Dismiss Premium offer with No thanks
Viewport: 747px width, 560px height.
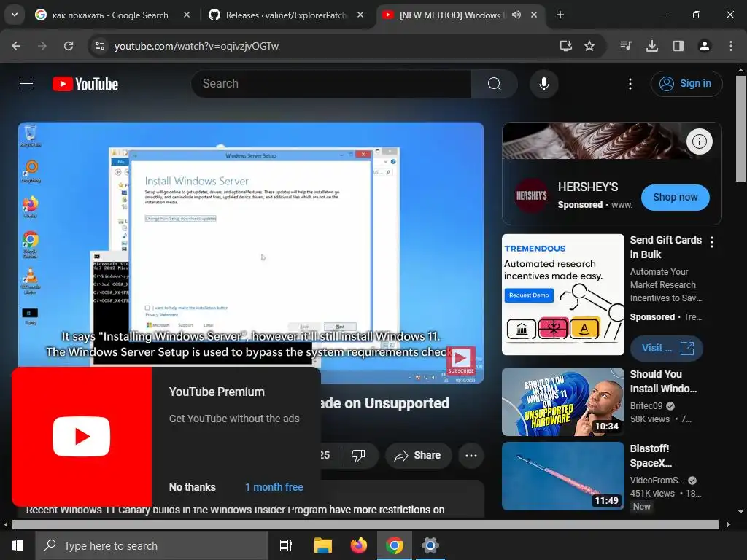pos(192,487)
